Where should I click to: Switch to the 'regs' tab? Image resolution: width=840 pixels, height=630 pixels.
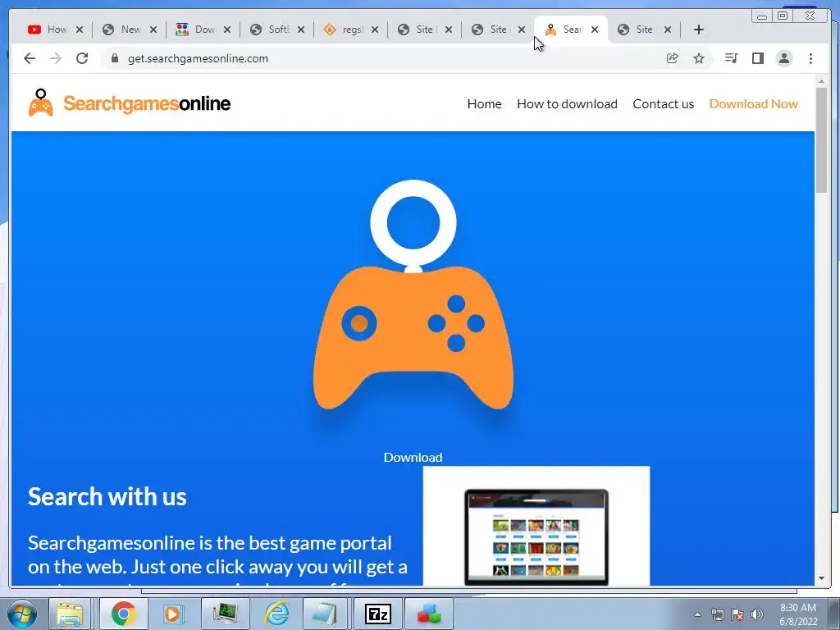344,30
